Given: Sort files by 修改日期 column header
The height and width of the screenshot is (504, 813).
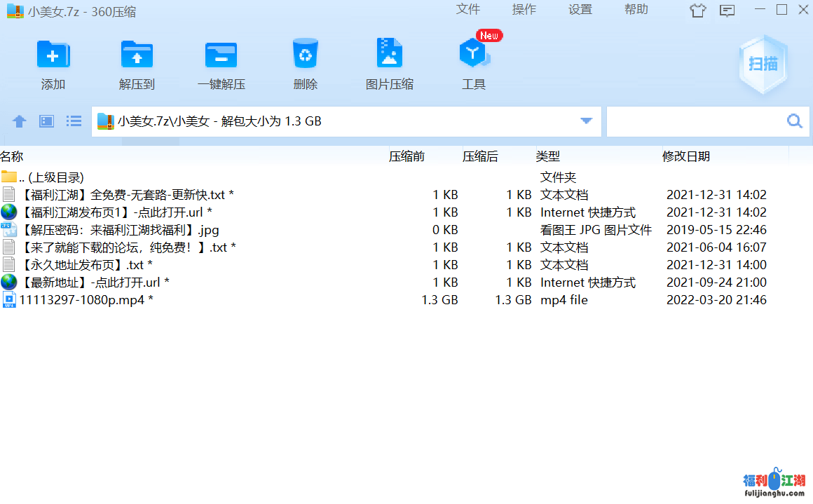Looking at the screenshot, I should 685,156.
